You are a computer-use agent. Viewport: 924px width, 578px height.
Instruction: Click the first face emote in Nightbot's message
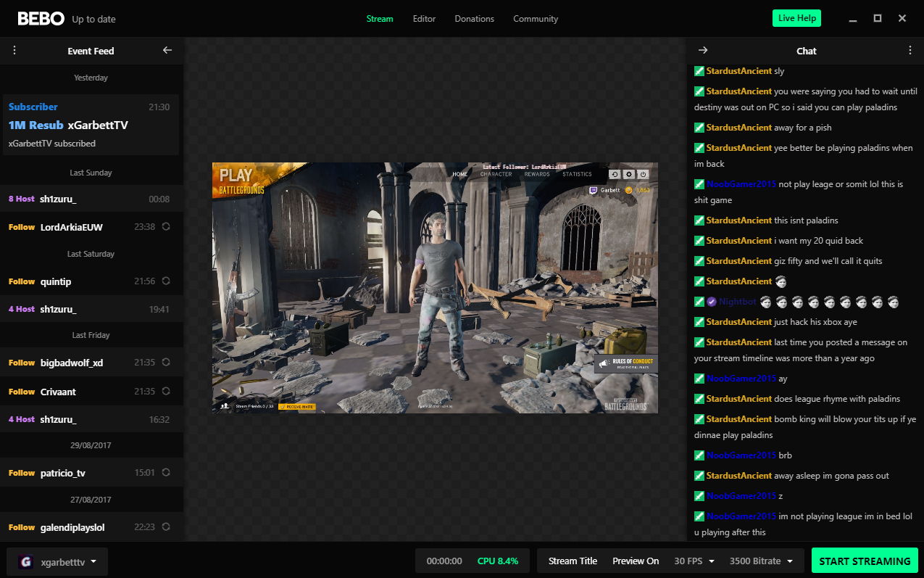pos(765,302)
